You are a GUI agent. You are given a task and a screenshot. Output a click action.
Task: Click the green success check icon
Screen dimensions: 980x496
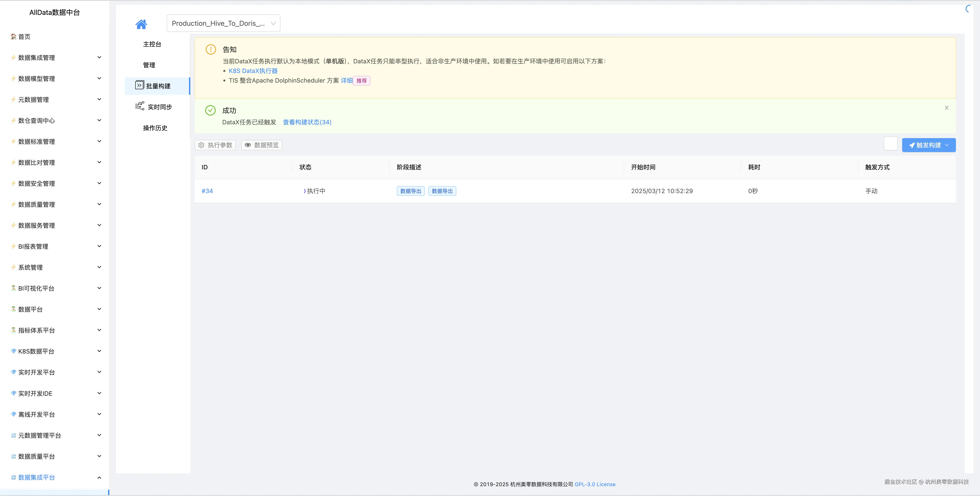pos(210,110)
